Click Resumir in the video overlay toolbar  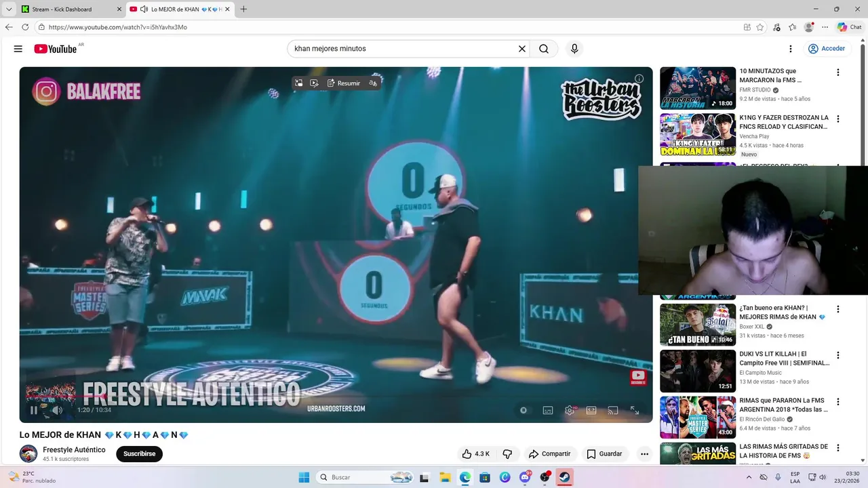pyautogui.click(x=344, y=83)
